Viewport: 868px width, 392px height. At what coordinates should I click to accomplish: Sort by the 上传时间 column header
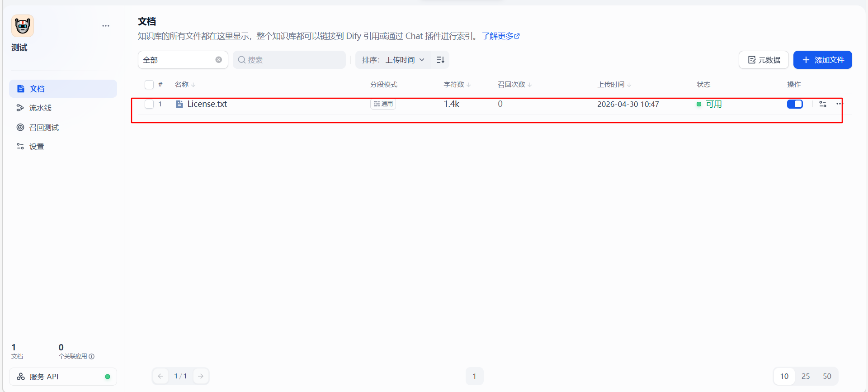614,85
